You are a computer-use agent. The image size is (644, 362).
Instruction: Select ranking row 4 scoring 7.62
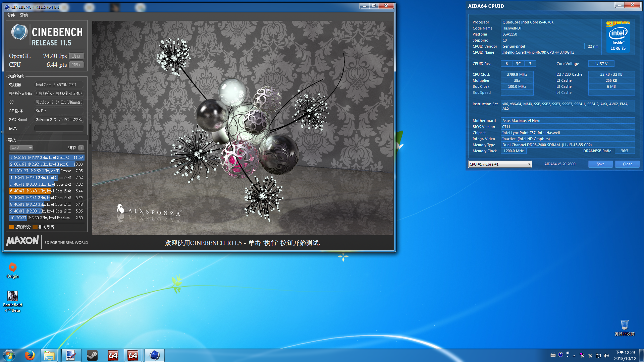click(x=47, y=178)
